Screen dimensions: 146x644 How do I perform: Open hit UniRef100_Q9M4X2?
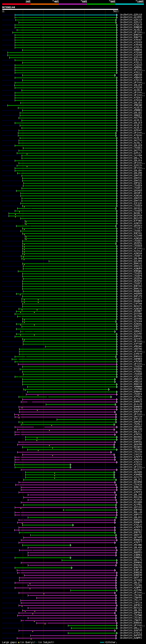click(x=131, y=331)
